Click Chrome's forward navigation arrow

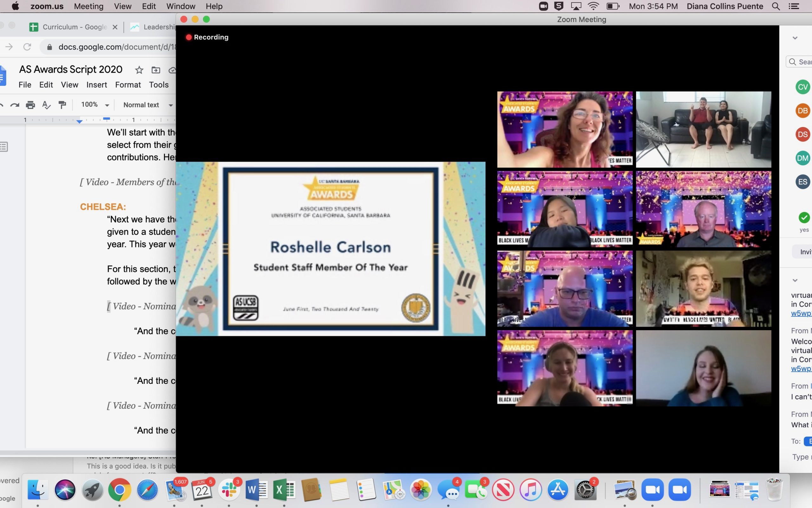pyautogui.click(x=9, y=47)
